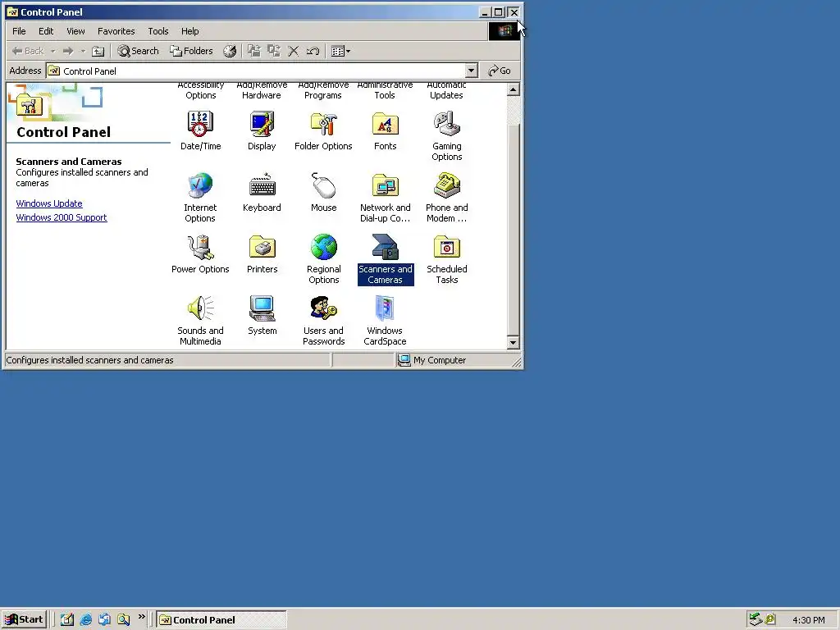
Task: Click the Undo toolbar icon
Action: (x=313, y=51)
